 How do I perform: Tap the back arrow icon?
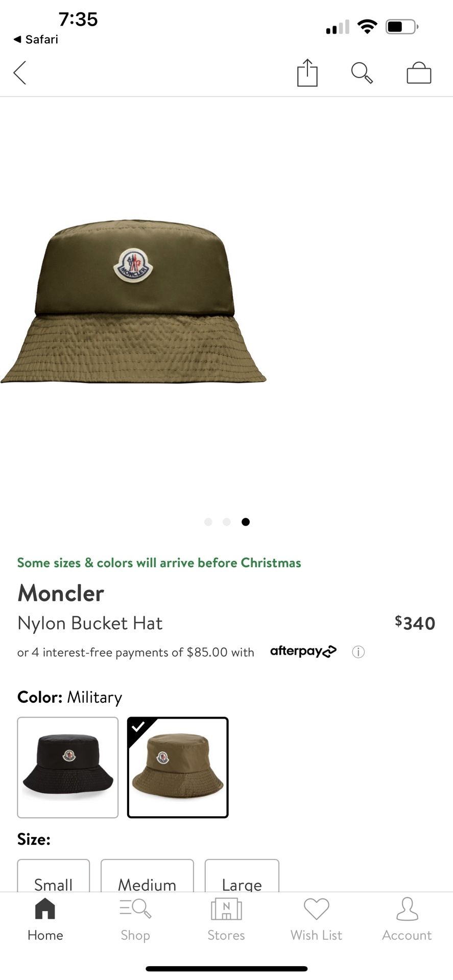click(x=20, y=72)
